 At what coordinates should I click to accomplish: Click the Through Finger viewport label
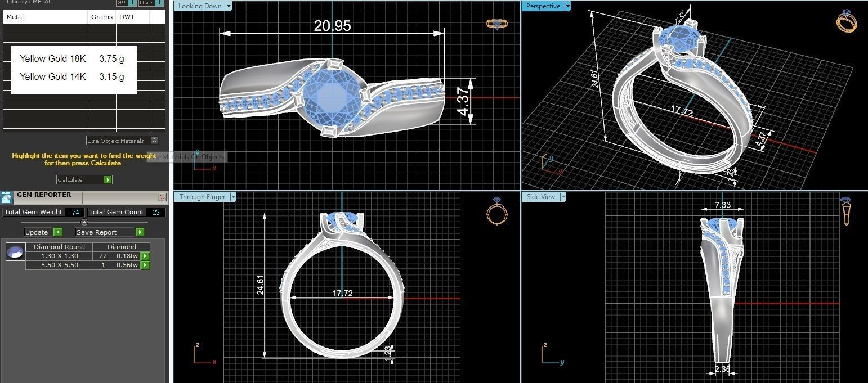tap(202, 197)
